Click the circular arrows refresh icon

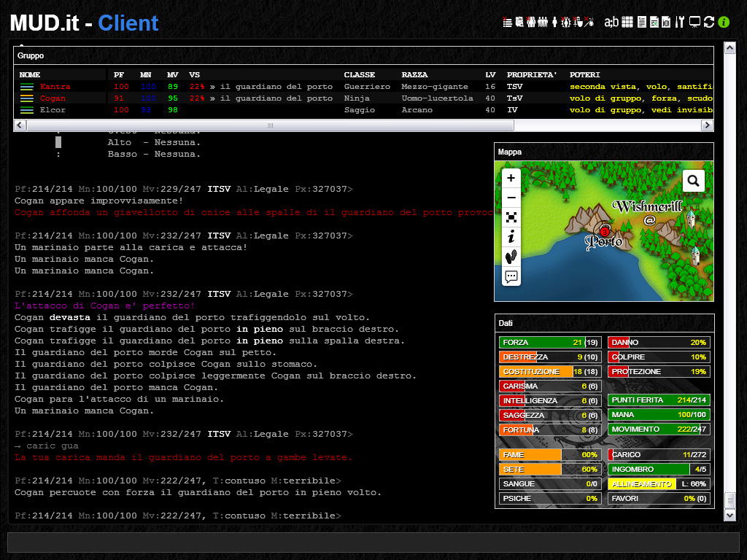click(x=709, y=22)
